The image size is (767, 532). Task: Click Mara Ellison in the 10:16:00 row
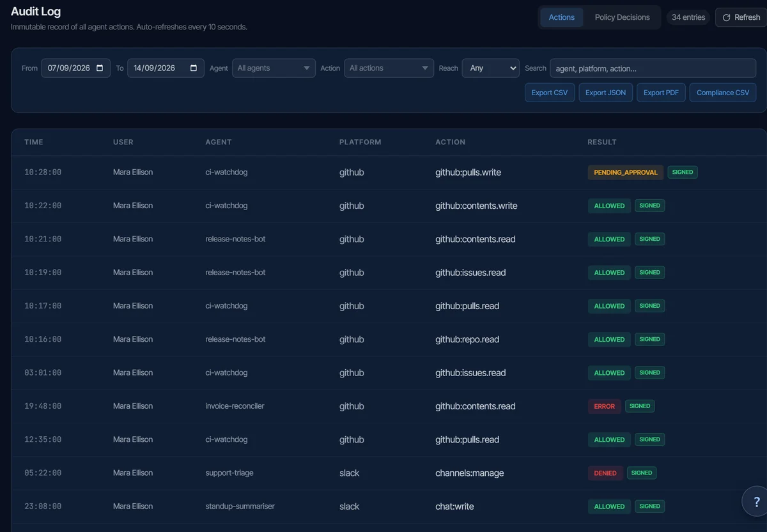tap(133, 339)
